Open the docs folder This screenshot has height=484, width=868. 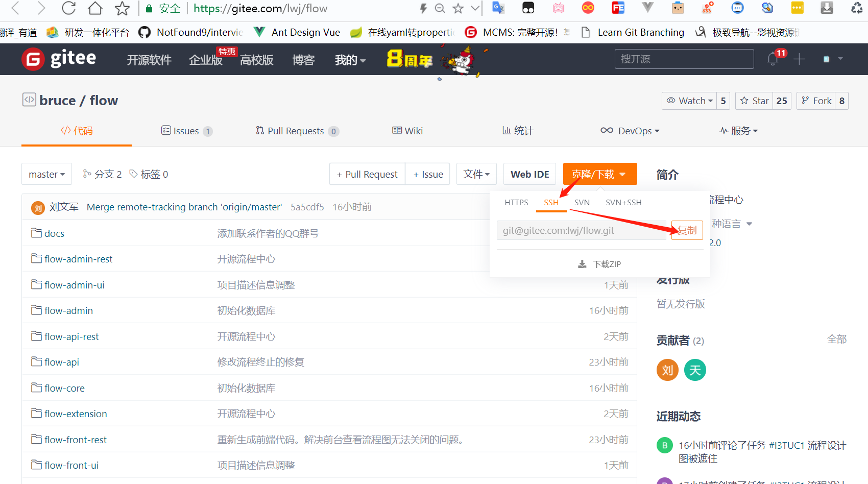pos(54,233)
